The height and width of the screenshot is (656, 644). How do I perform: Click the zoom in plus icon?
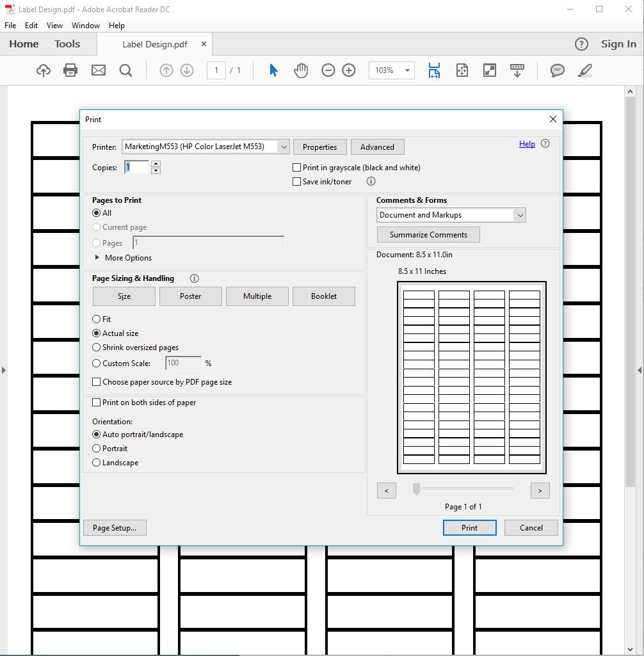349,70
